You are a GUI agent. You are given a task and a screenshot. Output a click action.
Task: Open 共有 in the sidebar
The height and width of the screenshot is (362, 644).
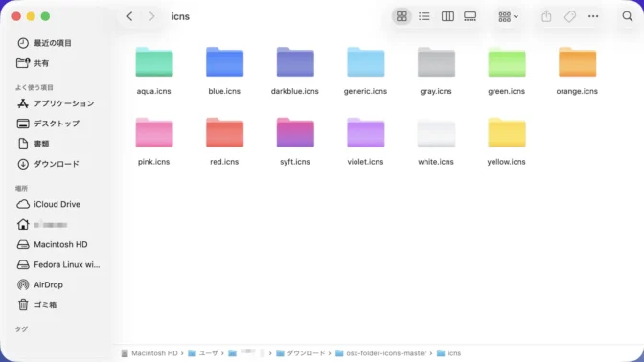(33, 63)
